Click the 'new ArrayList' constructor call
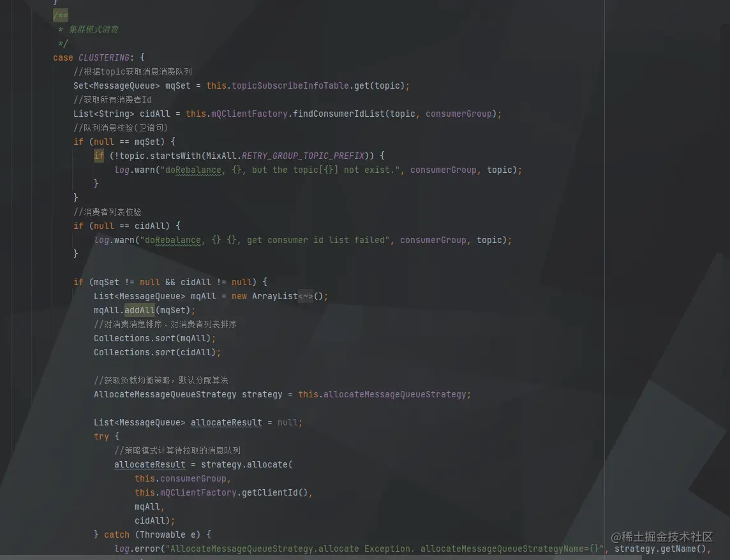This screenshot has width=730, height=560. (264, 296)
